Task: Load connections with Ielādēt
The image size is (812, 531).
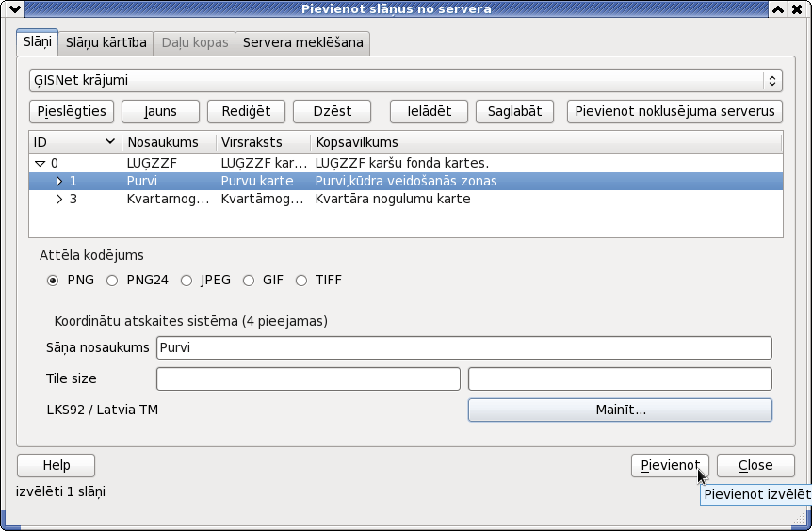Action: (x=430, y=111)
